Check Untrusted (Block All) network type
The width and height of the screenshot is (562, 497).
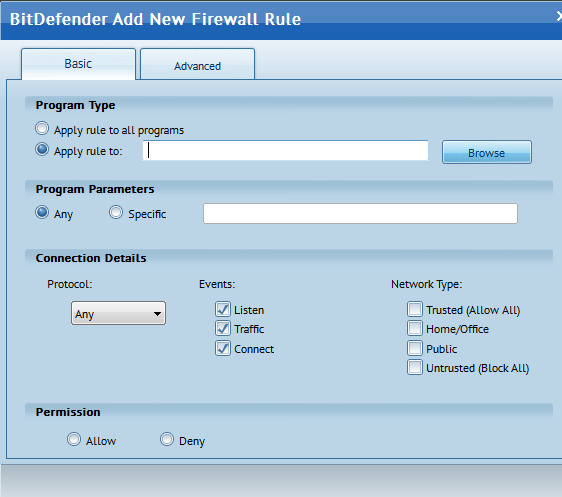pos(415,367)
